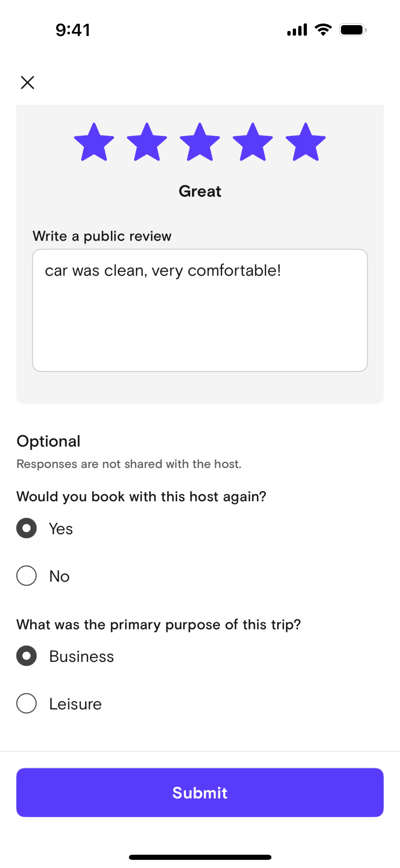Tap the home indicator bar
This screenshot has height=868, width=400.
200,857
